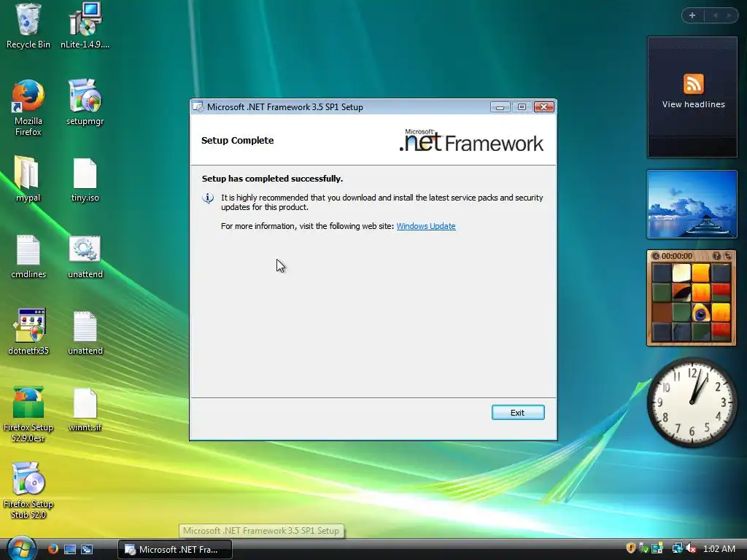The image size is (747, 560).
Task: Select the dotnetfx35 installer icon
Action: 28,332
